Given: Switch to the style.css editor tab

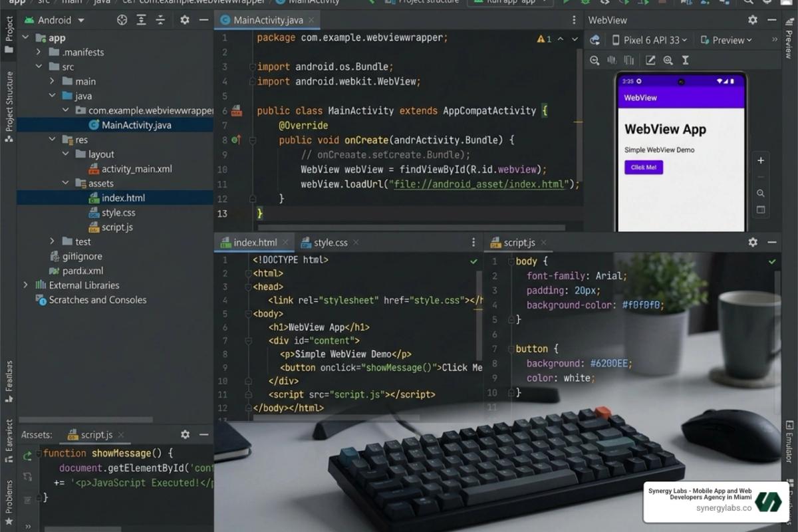Looking at the screenshot, I should (331, 243).
